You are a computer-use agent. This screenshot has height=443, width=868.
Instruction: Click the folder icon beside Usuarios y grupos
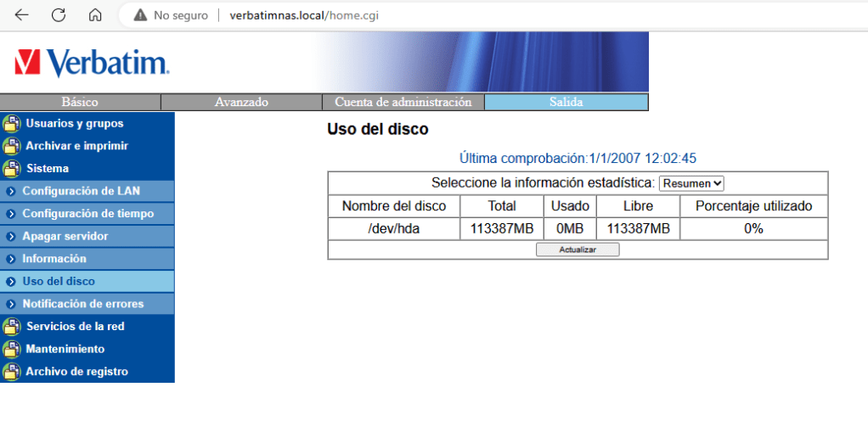click(11, 124)
